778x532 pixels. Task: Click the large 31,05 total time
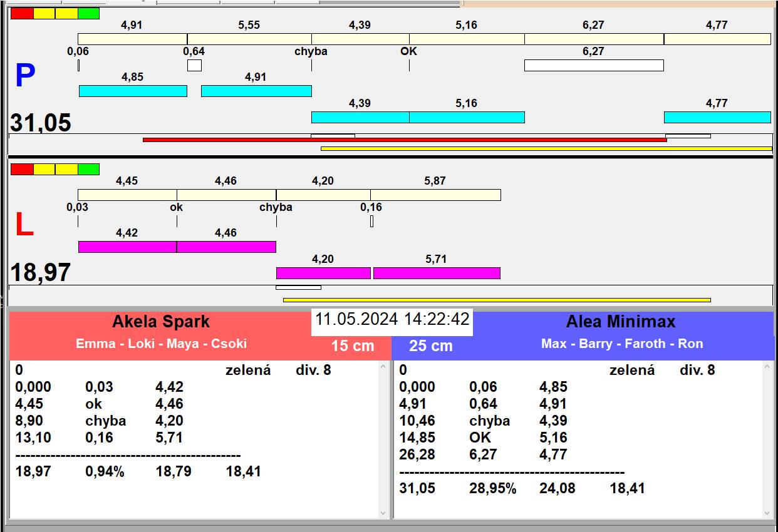tap(41, 123)
